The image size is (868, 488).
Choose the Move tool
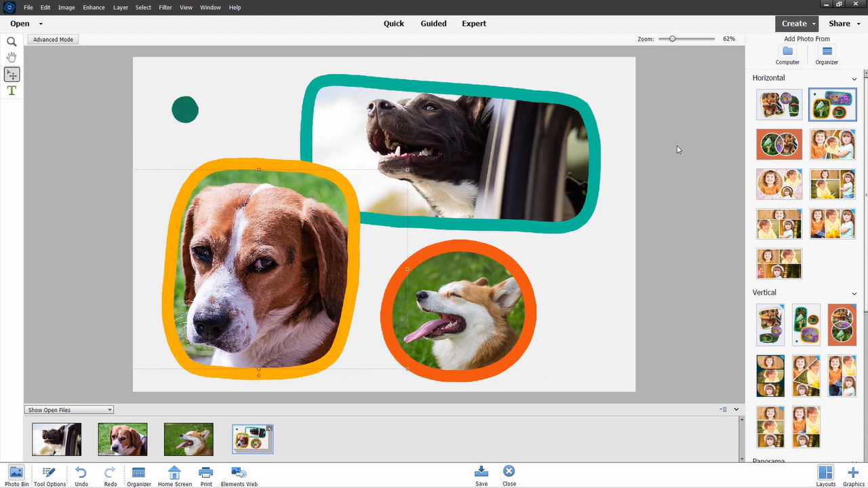click(x=12, y=75)
